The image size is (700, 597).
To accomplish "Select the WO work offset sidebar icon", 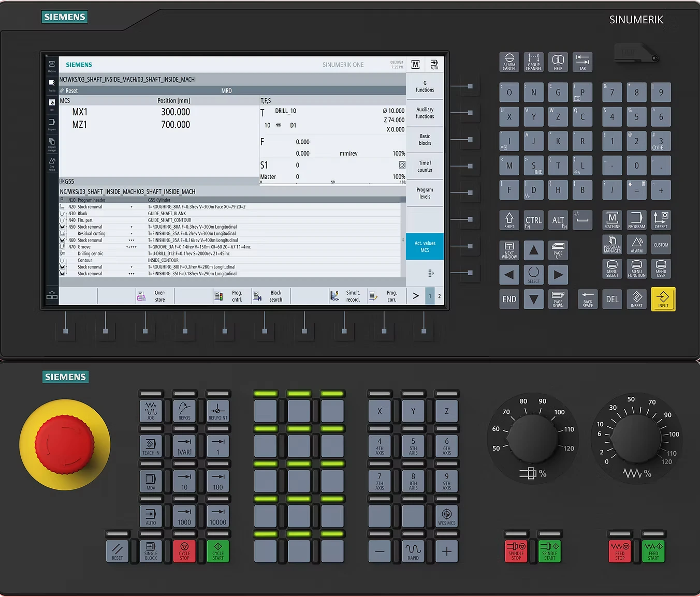I will click(x=52, y=104).
